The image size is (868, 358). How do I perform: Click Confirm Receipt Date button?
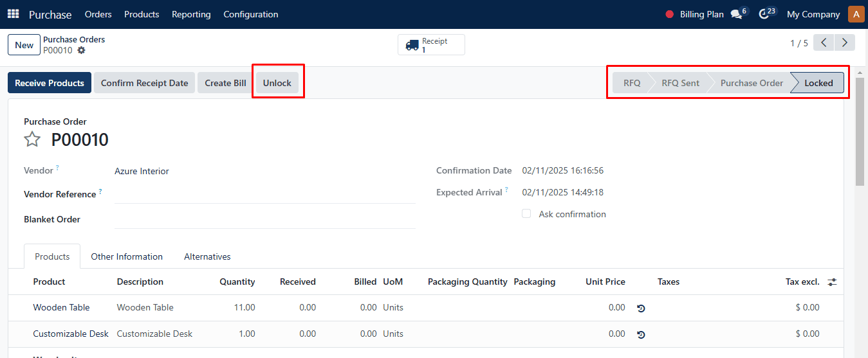point(144,83)
